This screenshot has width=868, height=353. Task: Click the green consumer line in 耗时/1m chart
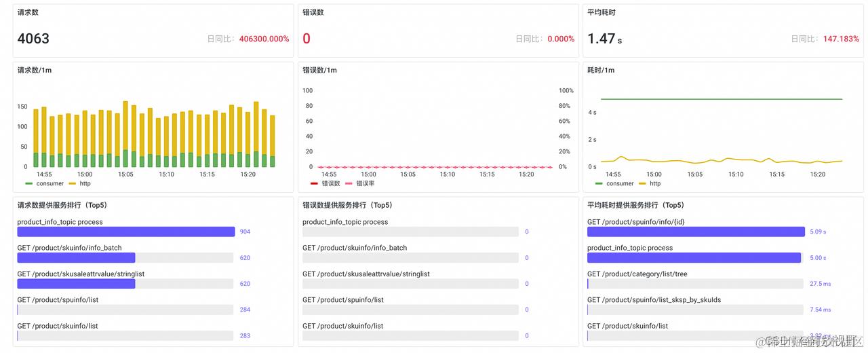722,99
